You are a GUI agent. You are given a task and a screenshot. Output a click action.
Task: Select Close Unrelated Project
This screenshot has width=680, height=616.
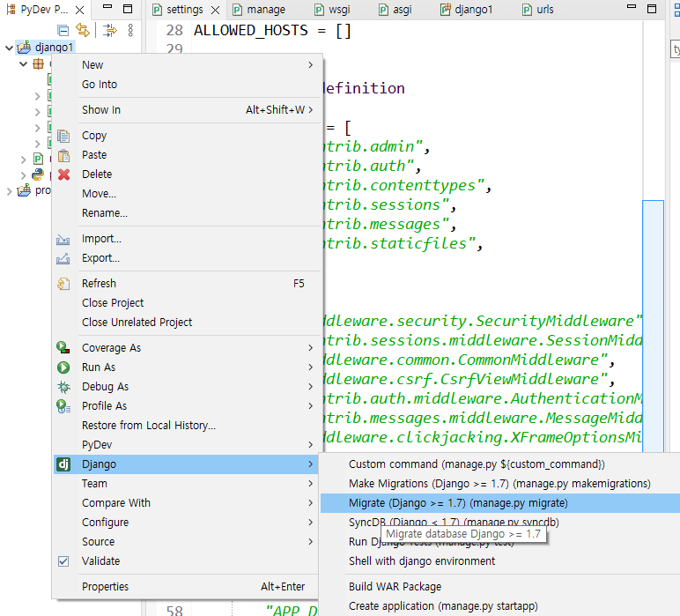[x=188, y=323]
